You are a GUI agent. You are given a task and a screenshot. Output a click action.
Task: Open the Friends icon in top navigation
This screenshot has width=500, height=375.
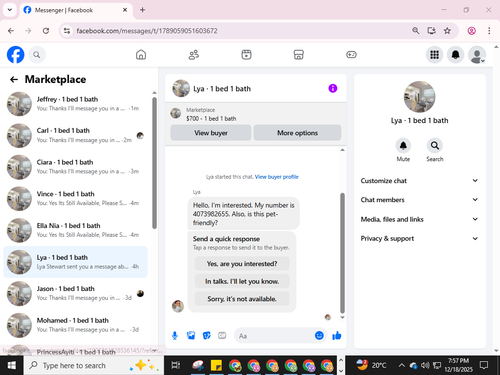pos(194,55)
